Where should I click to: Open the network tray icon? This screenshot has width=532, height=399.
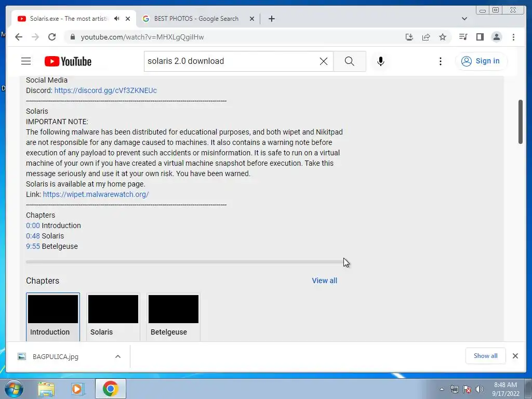tap(454, 389)
